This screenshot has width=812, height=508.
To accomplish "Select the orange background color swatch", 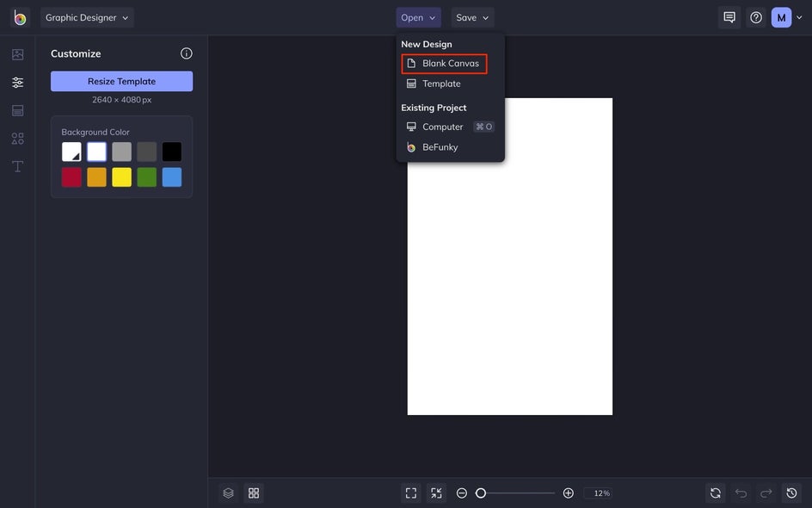I will [x=97, y=177].
